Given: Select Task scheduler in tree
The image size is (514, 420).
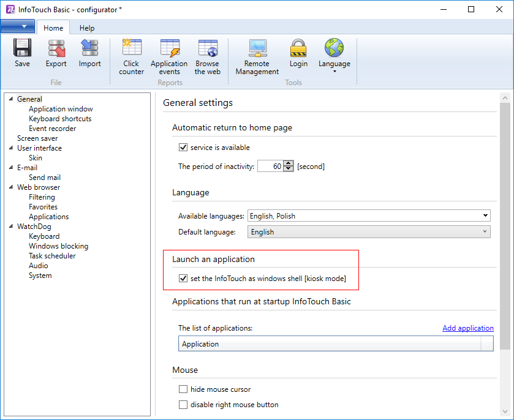Looking at the screenshot, I should (52, 256).
